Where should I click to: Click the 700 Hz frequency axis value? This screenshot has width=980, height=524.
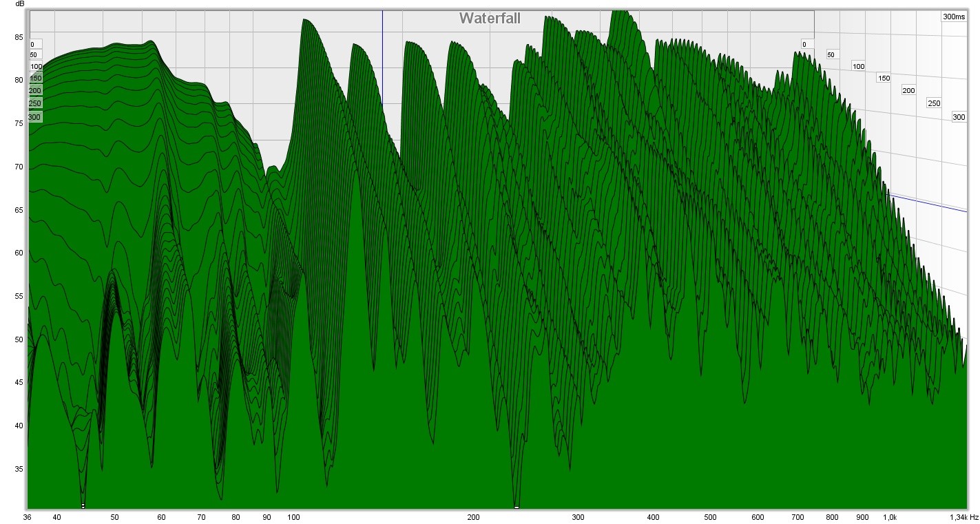click(x=797, y=516)
